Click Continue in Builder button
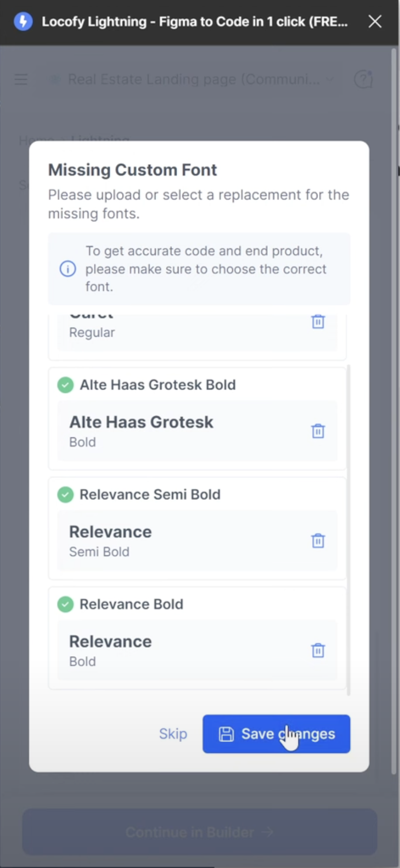This screenshot has height=868, width=400. click(200, 832)
